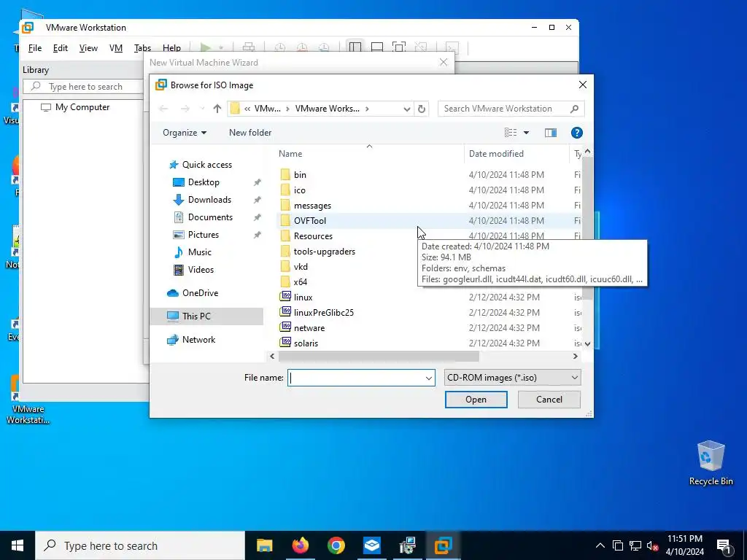Select the ico folder

pos(300,190)
